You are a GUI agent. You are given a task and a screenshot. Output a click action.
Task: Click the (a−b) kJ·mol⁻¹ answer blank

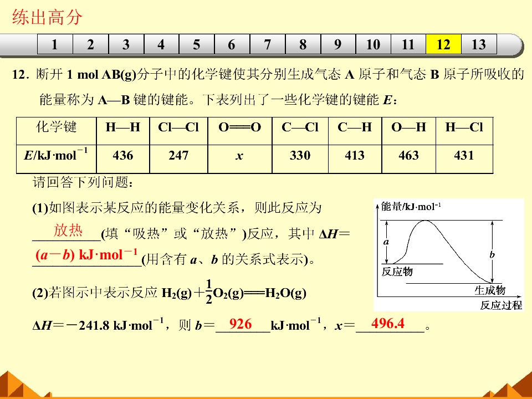(x=87, y=257)
